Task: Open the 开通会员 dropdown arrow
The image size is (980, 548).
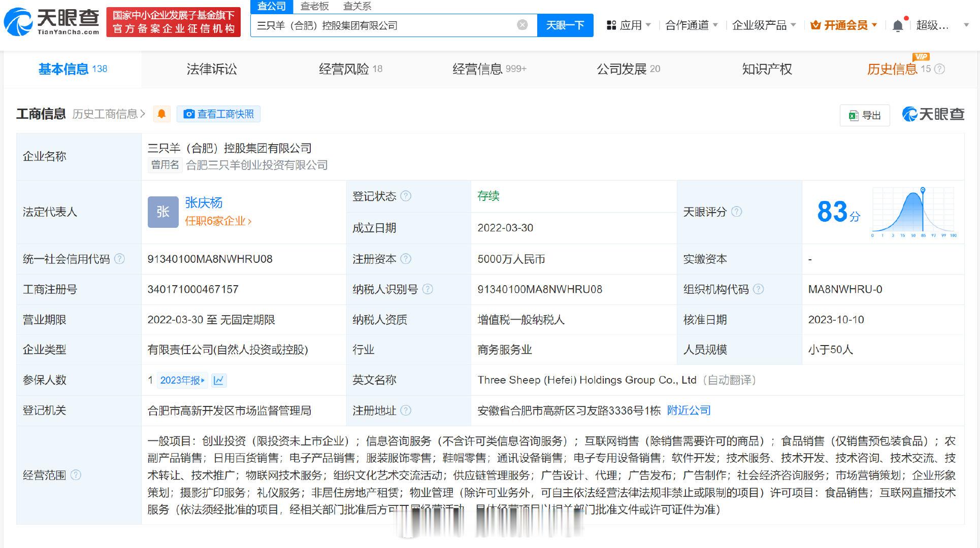Action: pyautogui.click(x=874, y=25)
